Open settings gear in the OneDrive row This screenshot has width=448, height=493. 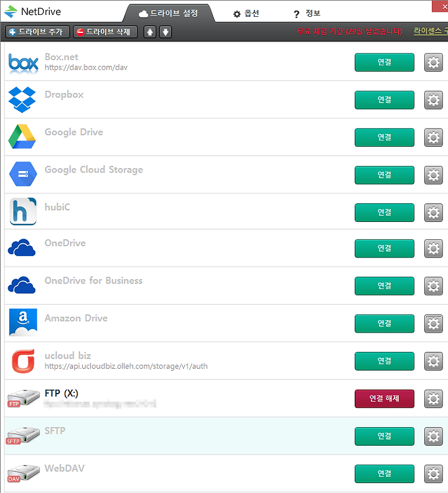(x=433, y=249)
